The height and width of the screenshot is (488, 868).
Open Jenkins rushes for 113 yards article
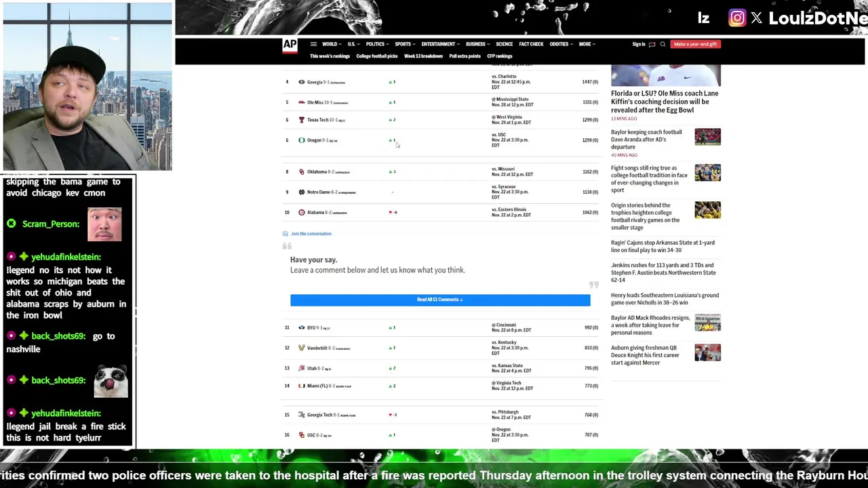coord(663,272)
